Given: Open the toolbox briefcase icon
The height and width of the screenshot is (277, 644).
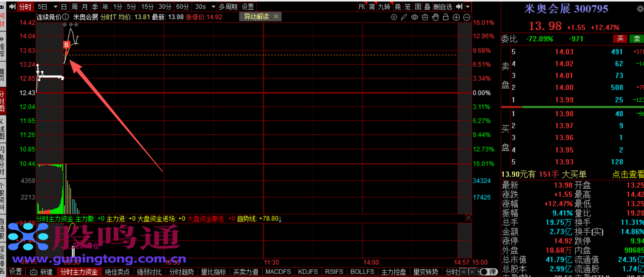Looking at the screenshot, I should coord(425,17).
